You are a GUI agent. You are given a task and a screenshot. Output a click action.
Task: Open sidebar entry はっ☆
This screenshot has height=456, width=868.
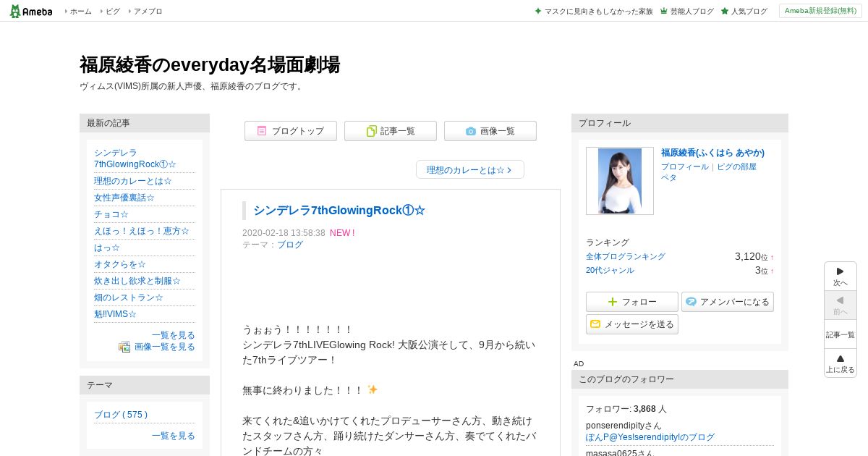tap(107, 248)
